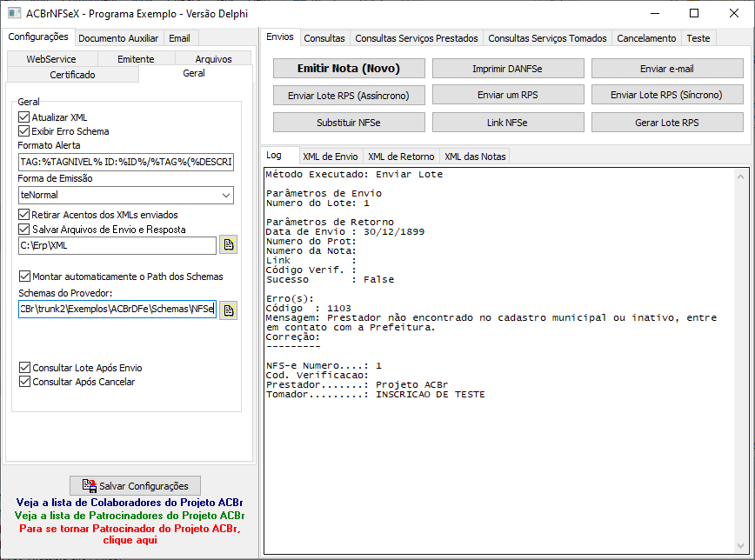Select the Arquivos sub-tab

213,59
